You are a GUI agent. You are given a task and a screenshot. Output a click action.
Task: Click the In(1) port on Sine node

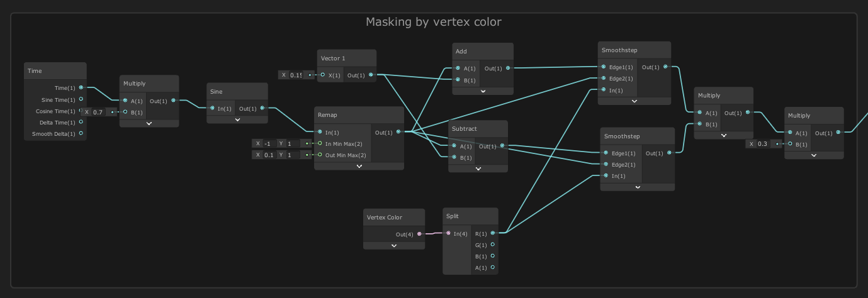pyautogui.click(x=212, y=108)
